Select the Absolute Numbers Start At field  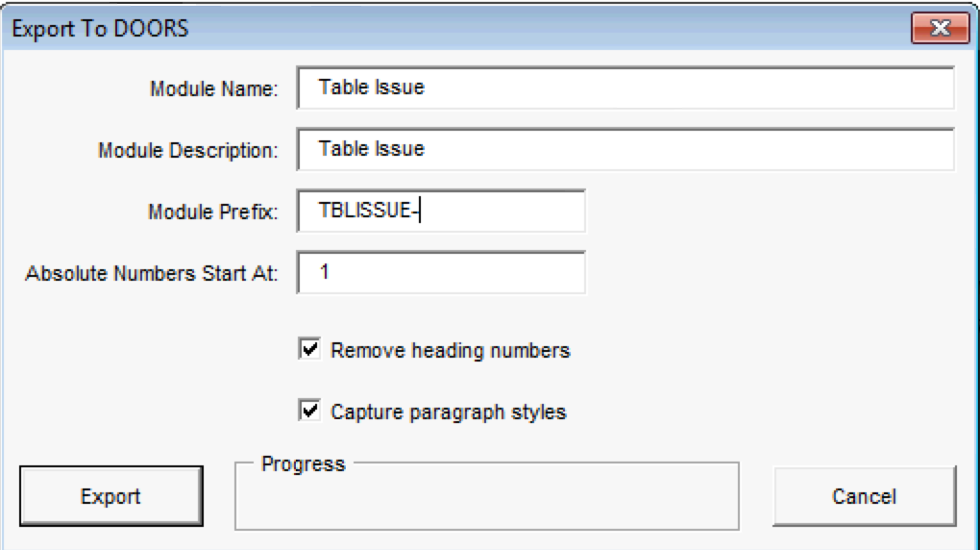(x=442, y=272)
